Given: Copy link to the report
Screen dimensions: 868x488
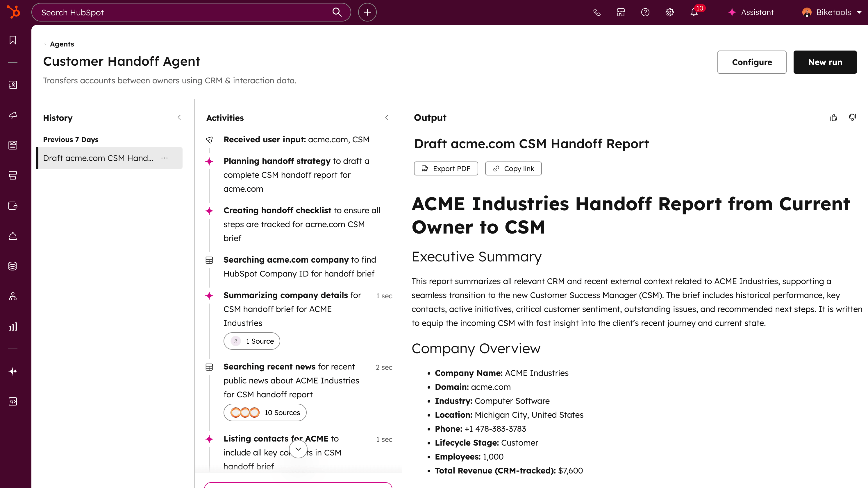Looking at the screenshot, I should click(x=513, y=168).
